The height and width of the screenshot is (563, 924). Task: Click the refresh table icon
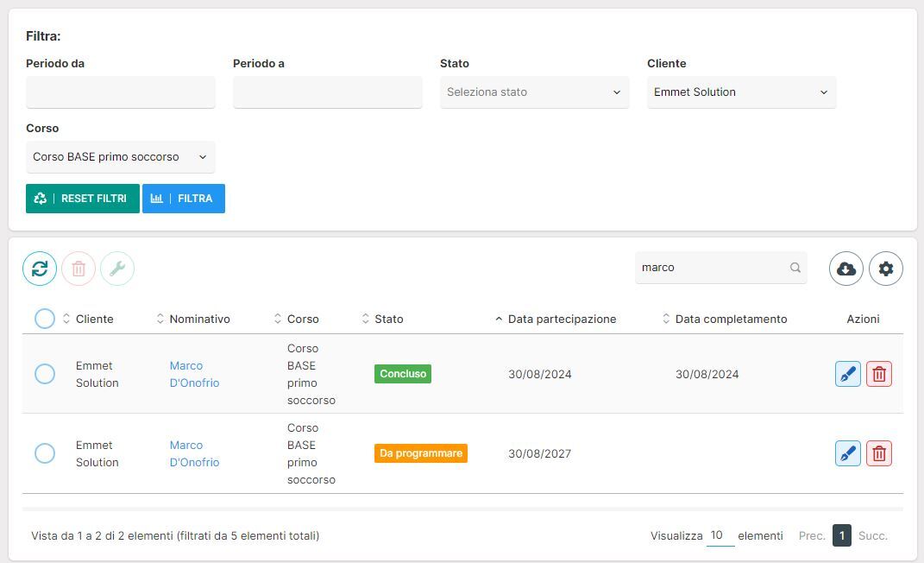pyautogui.click(x=40, y=269)
